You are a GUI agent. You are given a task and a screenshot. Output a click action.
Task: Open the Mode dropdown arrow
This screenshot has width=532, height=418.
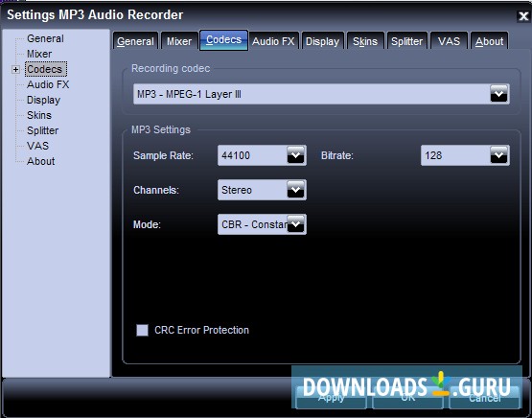click(296, 224)
